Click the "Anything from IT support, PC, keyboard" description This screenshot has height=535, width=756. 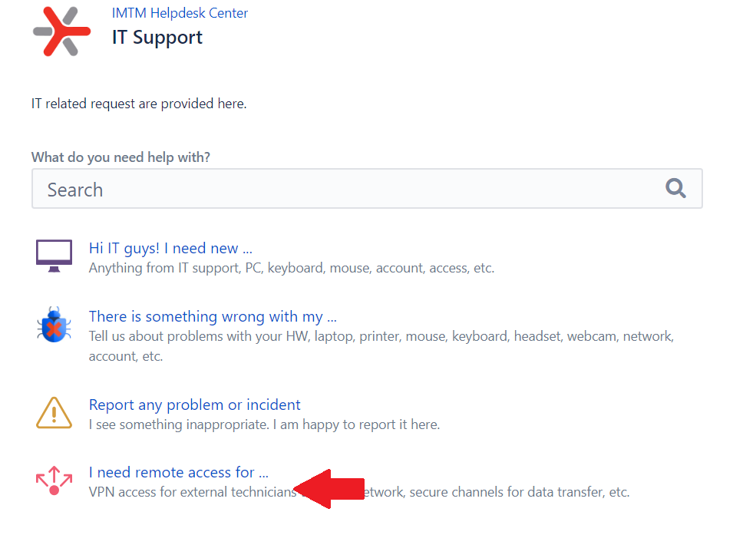point(291,268)
